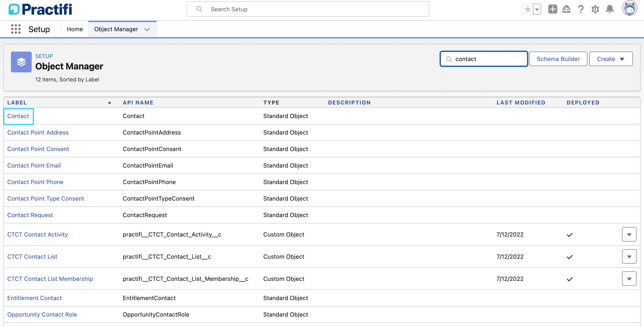Click Standard Object type for Contact Request

[x=285, y=215]
